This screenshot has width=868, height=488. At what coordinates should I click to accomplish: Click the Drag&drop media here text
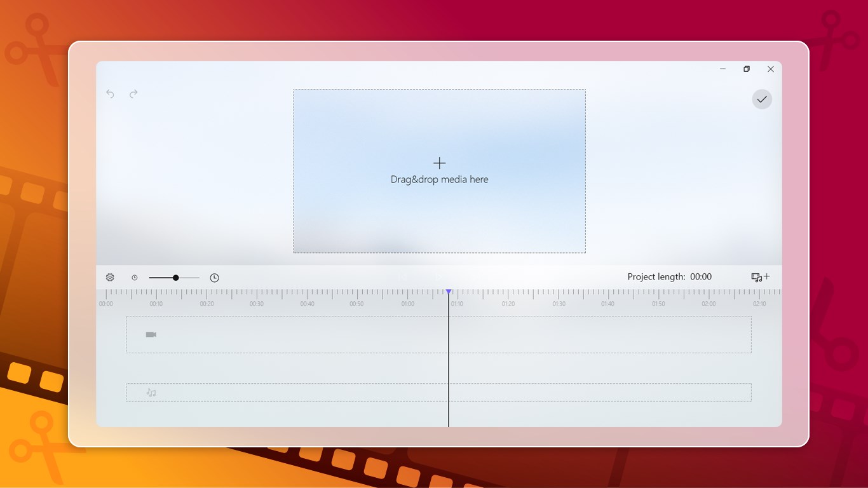(x=439, y=179)
